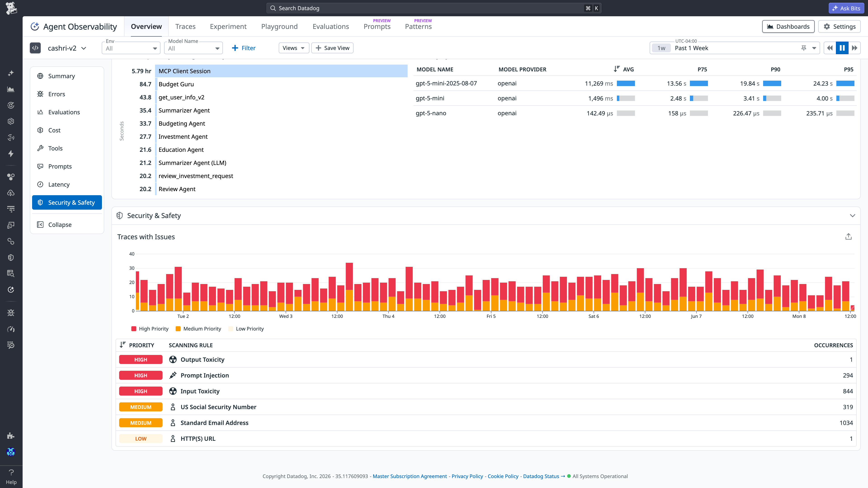Open Settings
Screen dimensions: 868x488
839,27
